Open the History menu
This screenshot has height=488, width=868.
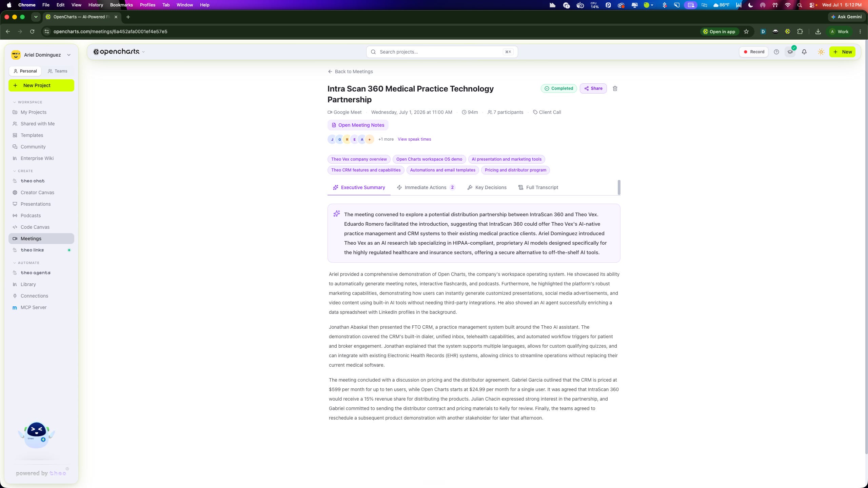[96, 5]
